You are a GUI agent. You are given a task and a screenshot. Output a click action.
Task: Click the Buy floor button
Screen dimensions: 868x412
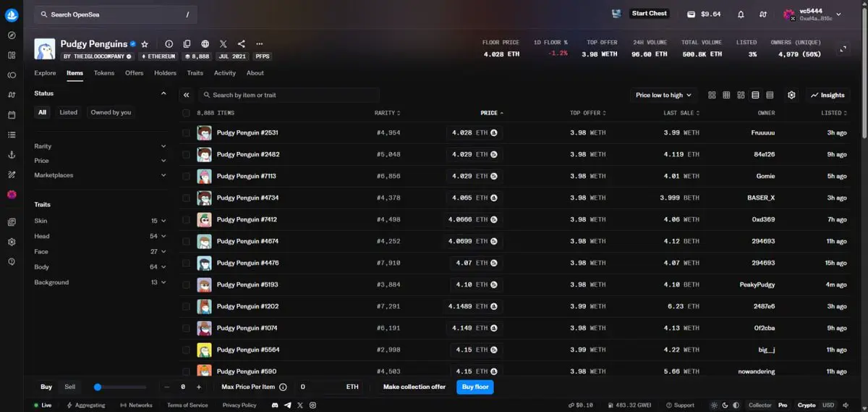pyautogui.click(x=475, y=387)
